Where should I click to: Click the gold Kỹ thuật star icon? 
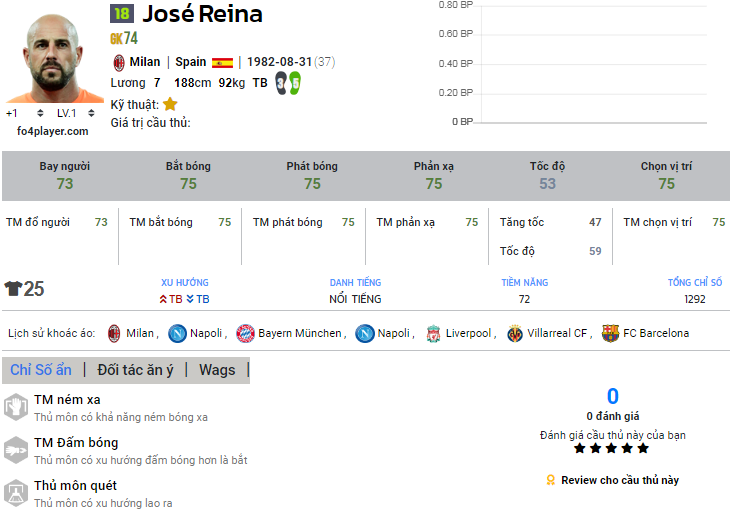pos(170,104)
